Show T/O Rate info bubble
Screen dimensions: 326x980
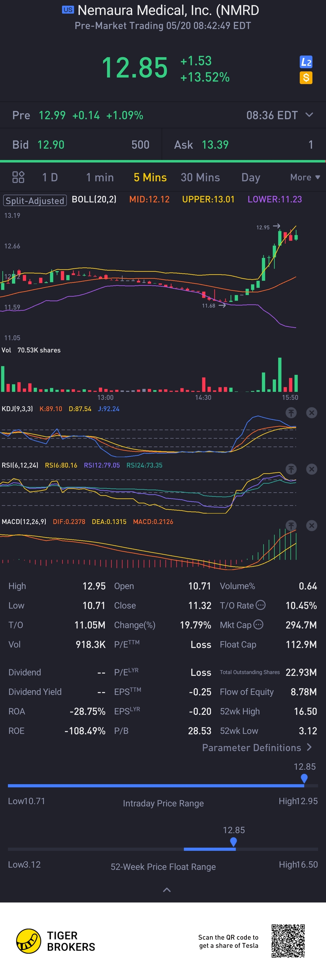(x=261, y=605)
